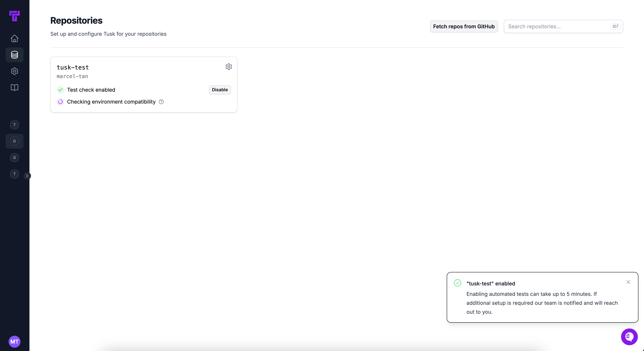This screenshot has height=351, width=644.
Task: Focus the Search repositories field
Action: 563,26
